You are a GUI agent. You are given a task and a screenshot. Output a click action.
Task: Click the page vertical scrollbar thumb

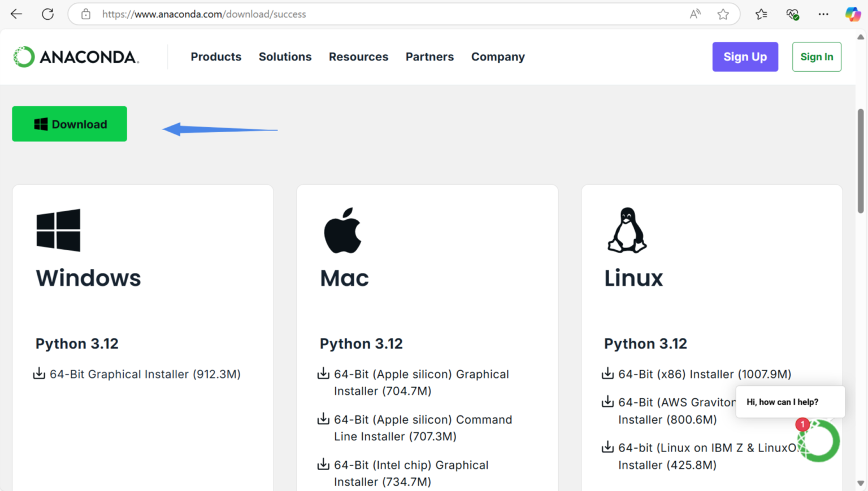click(861, 161)
